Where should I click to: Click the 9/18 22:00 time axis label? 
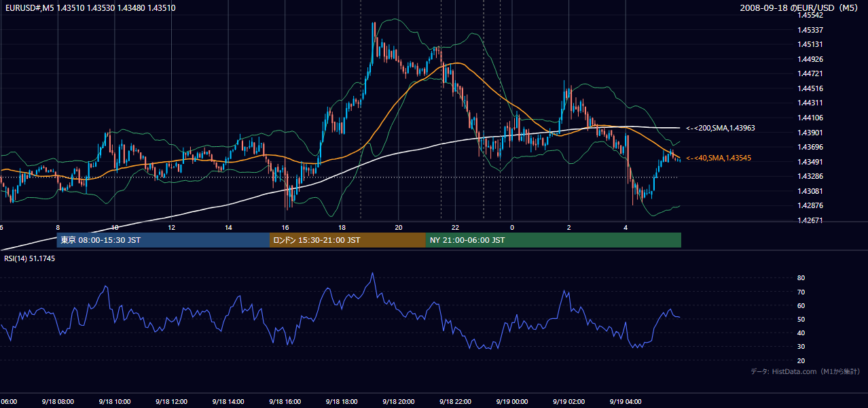(455, 401)
